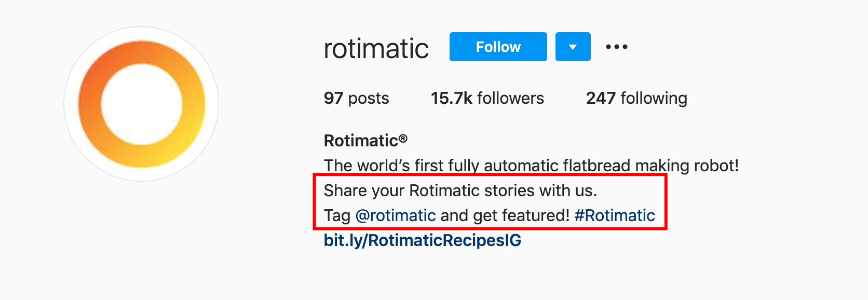This screenshot has width=868, height=300.
Task: Click the word 'following' label
Action: [654, 98]
